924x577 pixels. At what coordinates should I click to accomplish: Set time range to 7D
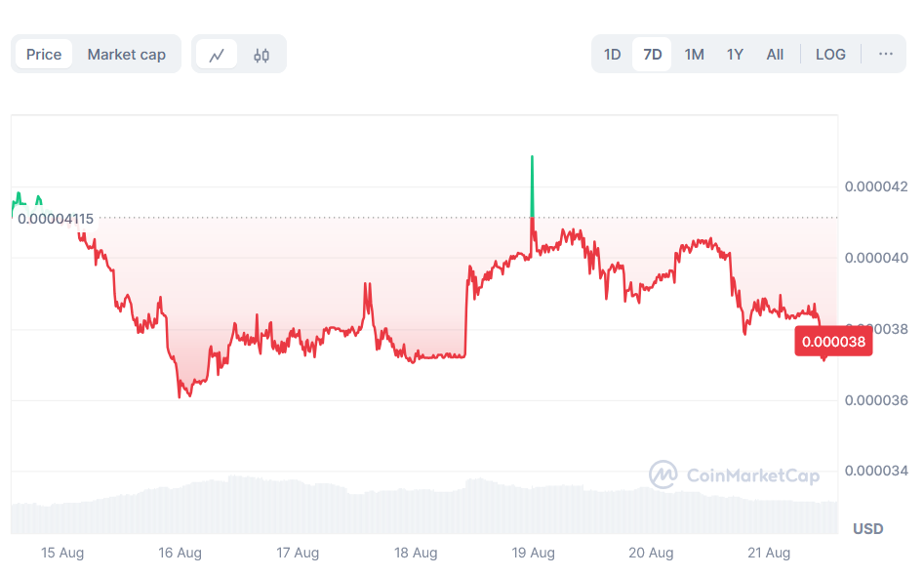[653, 55]
